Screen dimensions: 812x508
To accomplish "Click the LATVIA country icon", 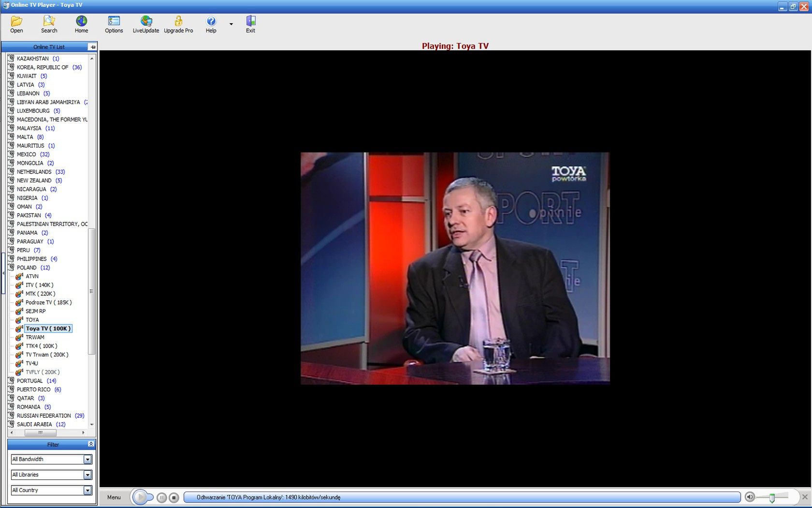I will (x=11, y=85).
